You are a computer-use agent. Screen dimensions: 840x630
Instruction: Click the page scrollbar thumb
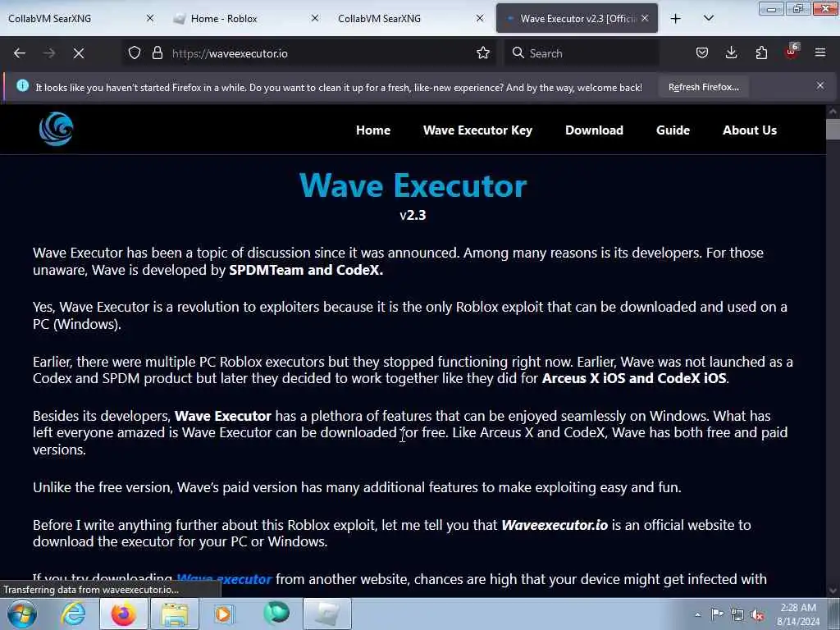click(x=833, y=129)
